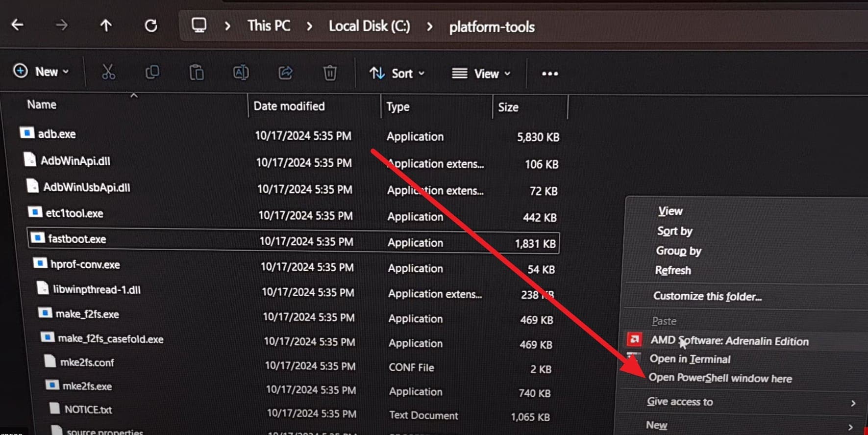Select the mke2fs.conf file
This screenshot has width=868, height=435.
tap(87, 362)
